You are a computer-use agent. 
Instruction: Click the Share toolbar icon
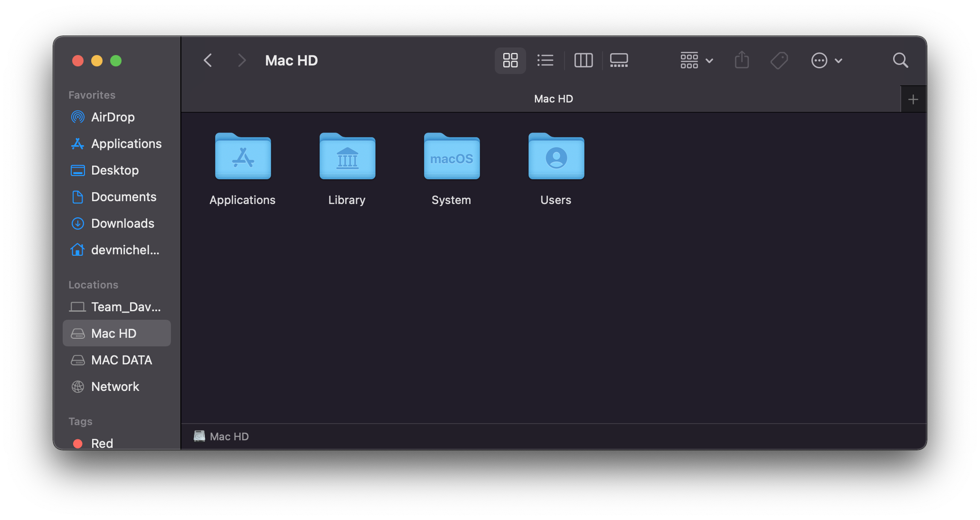pyautogui.click(x=742, y=60)
